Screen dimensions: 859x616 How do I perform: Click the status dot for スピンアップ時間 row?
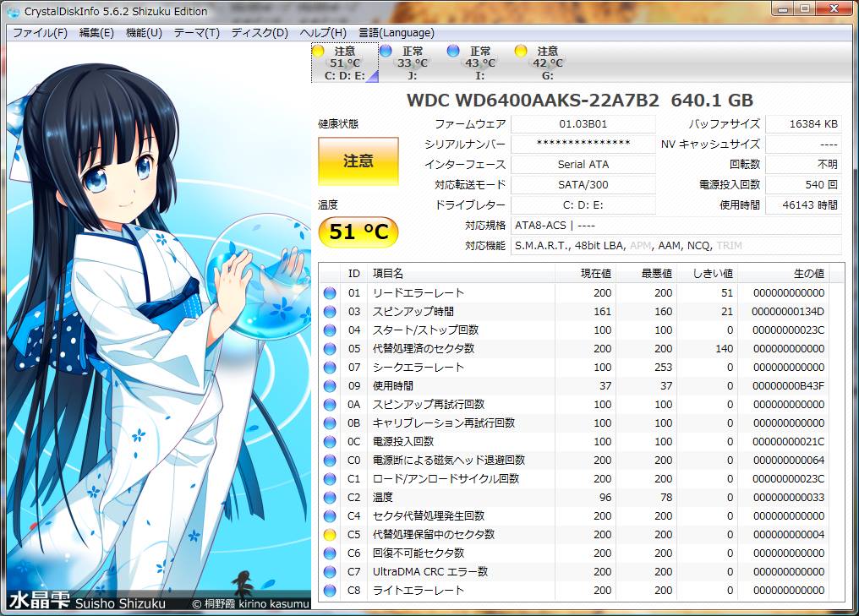tap(330, 312)
